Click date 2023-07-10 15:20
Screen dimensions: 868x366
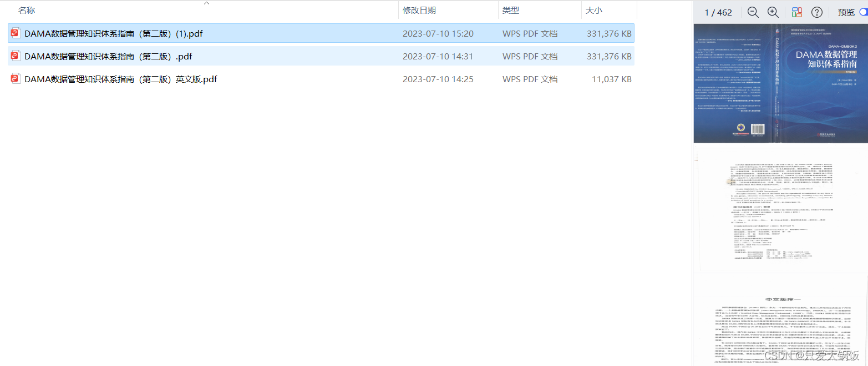[x=438, y=33]
